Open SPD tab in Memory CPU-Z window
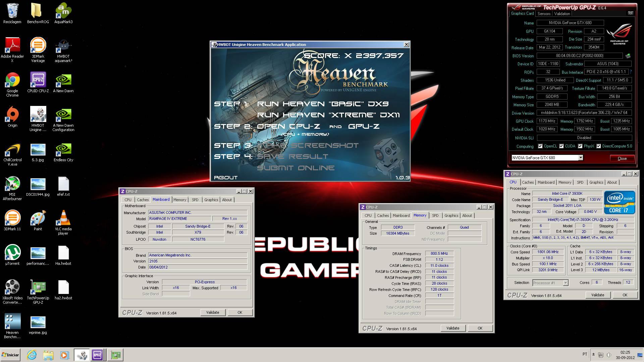Viewport: 644px width, 362px height. point(435,216)
